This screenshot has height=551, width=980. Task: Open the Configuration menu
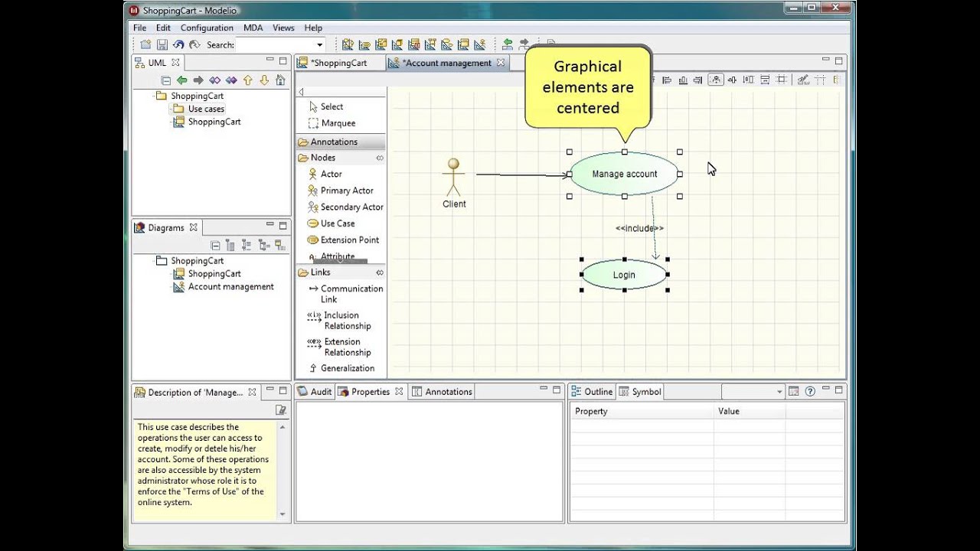coord(207,28)
